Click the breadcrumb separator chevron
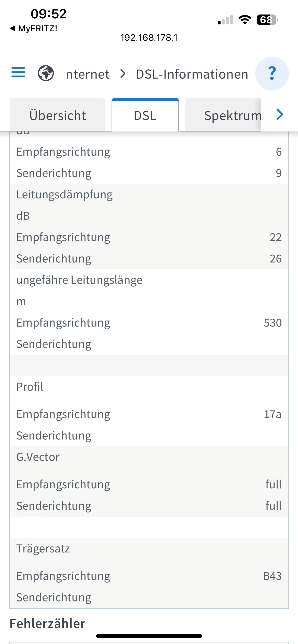The width and height of the screenshot is (298, 644). 123,74
